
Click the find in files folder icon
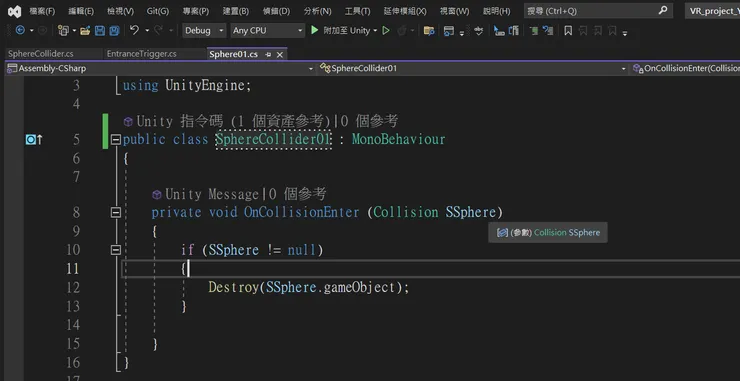click(x=429, y=31)
